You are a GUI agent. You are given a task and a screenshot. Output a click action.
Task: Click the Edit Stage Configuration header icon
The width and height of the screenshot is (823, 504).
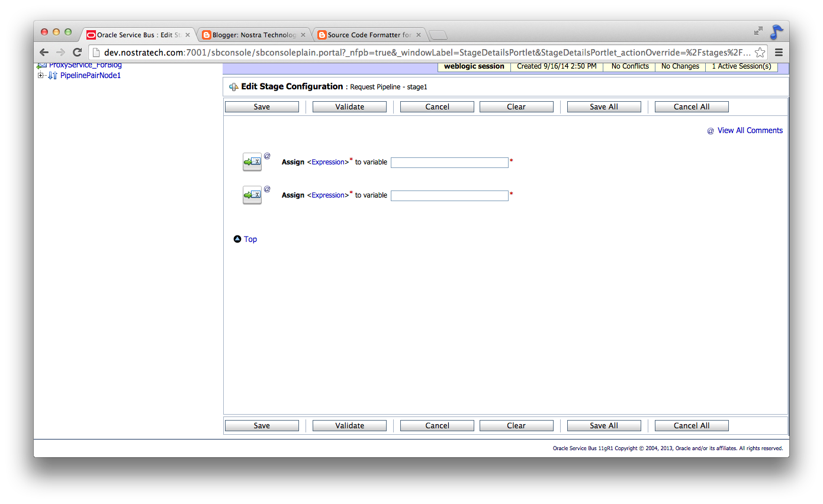click(234, 87)
